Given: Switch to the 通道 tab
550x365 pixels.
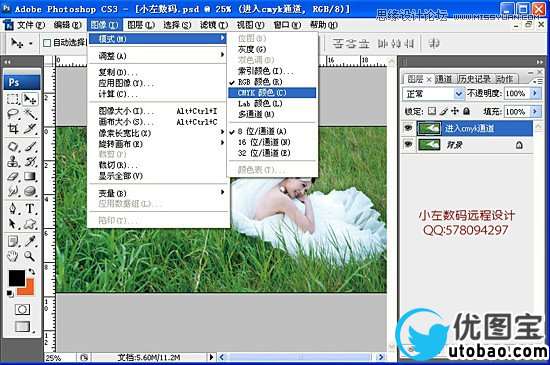Looking at the screenshot, I should point(444,79).
